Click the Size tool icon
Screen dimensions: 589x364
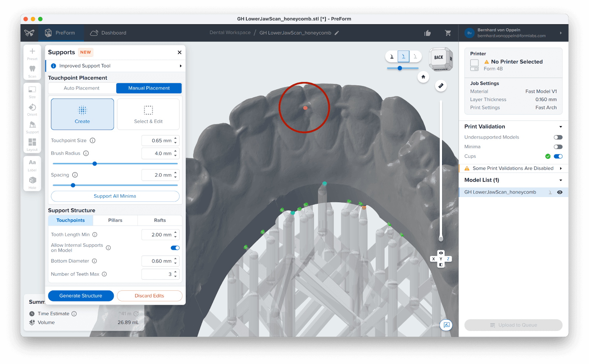pos(32,90)
